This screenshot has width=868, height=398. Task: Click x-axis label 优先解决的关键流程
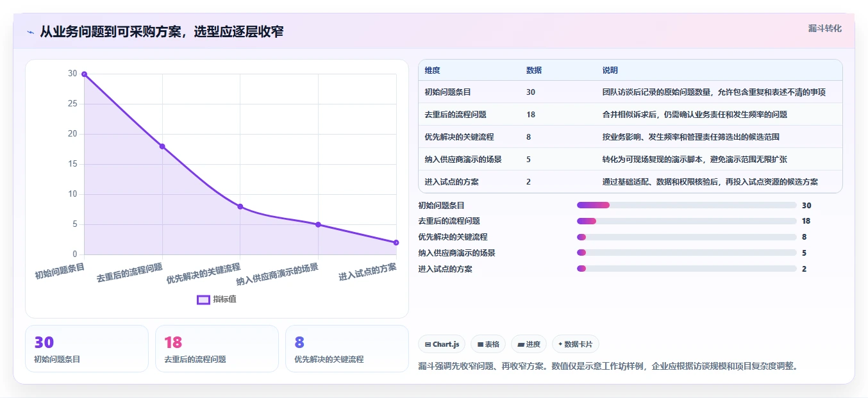coord(203,273)
